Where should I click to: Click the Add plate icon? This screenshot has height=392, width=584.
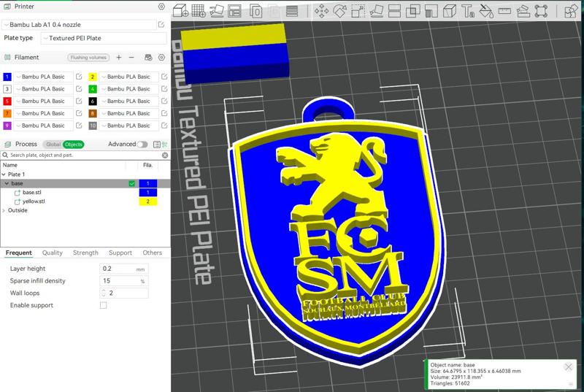(x=198, y=11)
